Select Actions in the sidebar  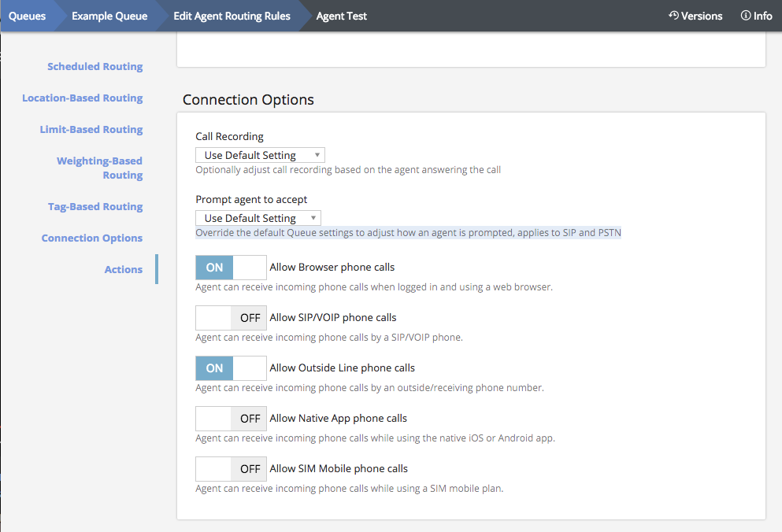(124, 270)
